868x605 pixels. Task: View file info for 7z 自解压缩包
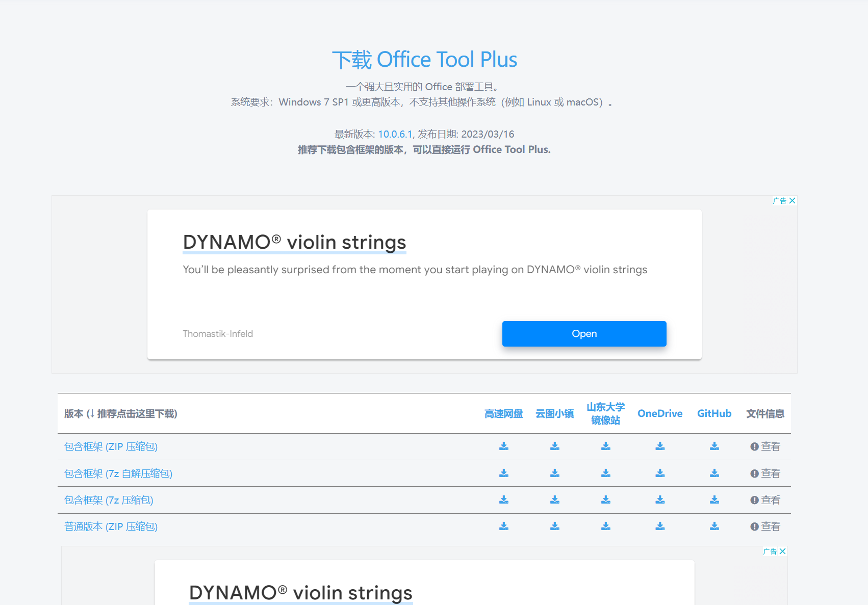(765, 474)
